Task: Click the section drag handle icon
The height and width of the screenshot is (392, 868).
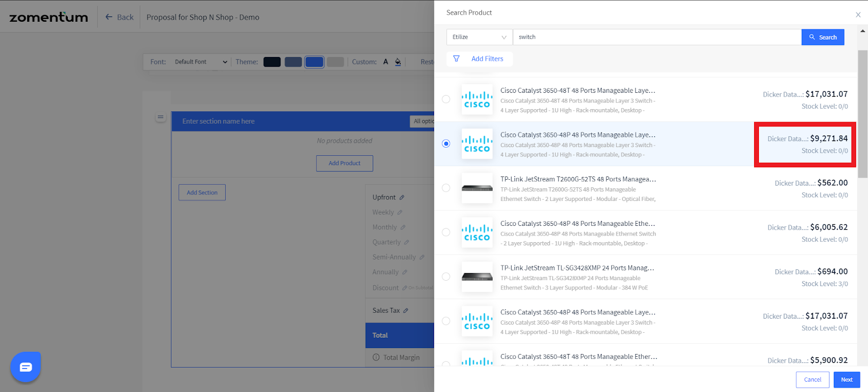Action: click(160, 117)
